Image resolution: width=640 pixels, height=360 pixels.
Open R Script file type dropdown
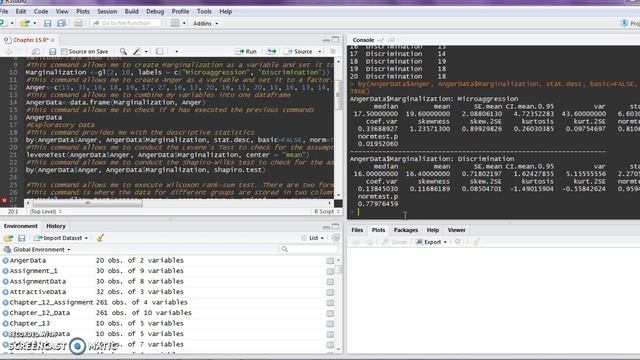327,211
